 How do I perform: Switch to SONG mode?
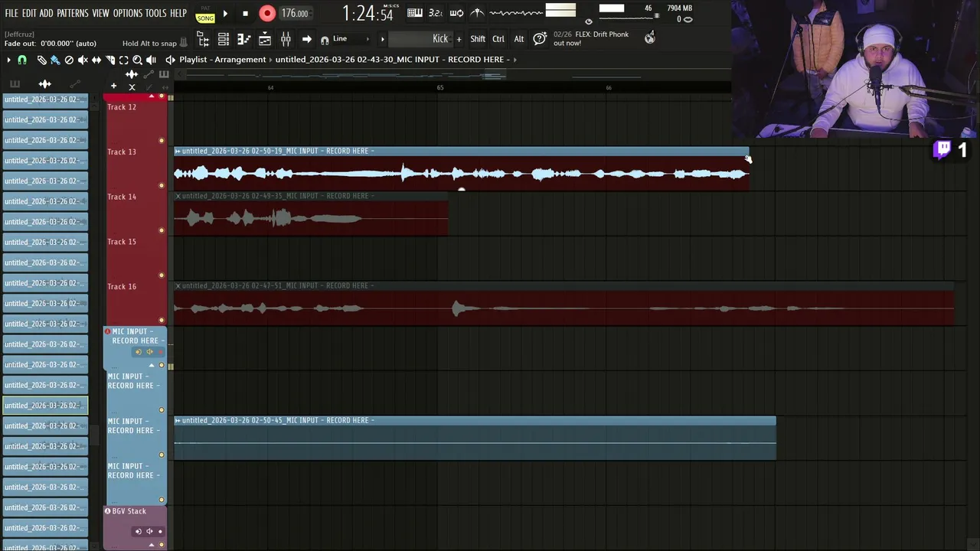[205, 18]
